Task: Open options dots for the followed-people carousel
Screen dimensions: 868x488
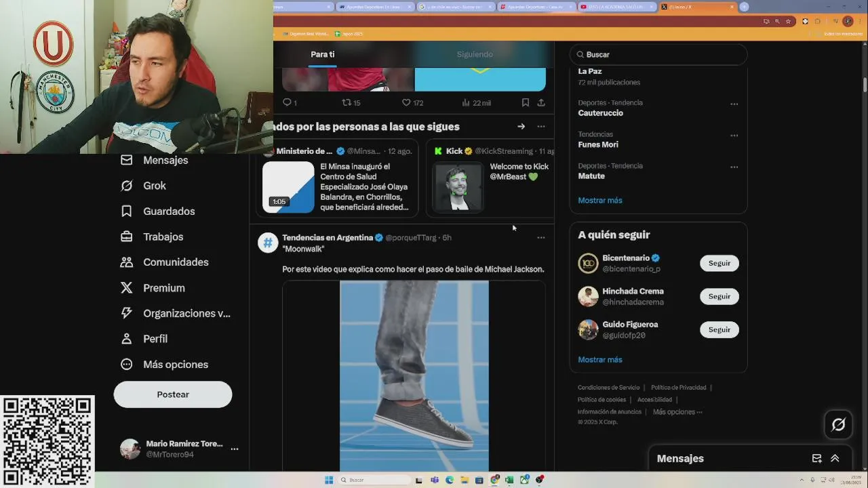Action: [541, 127]
